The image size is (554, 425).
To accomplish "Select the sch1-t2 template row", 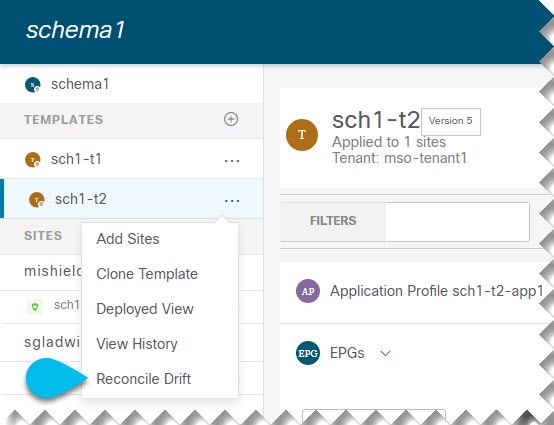I will (131, 199).
